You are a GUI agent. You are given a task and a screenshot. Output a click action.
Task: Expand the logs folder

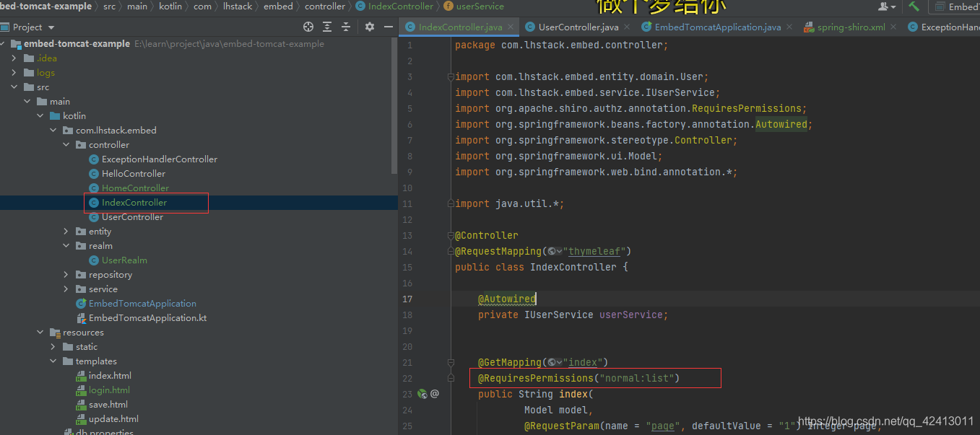[14, 73]
